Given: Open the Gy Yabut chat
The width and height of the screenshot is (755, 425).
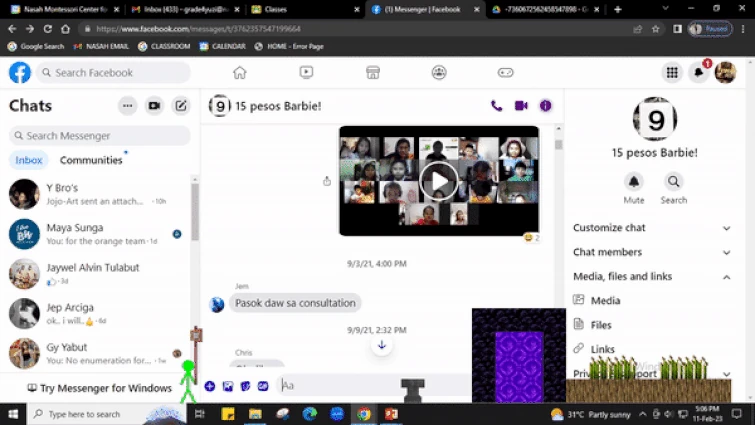Looking at the screenshot, I should pos(96,353).
